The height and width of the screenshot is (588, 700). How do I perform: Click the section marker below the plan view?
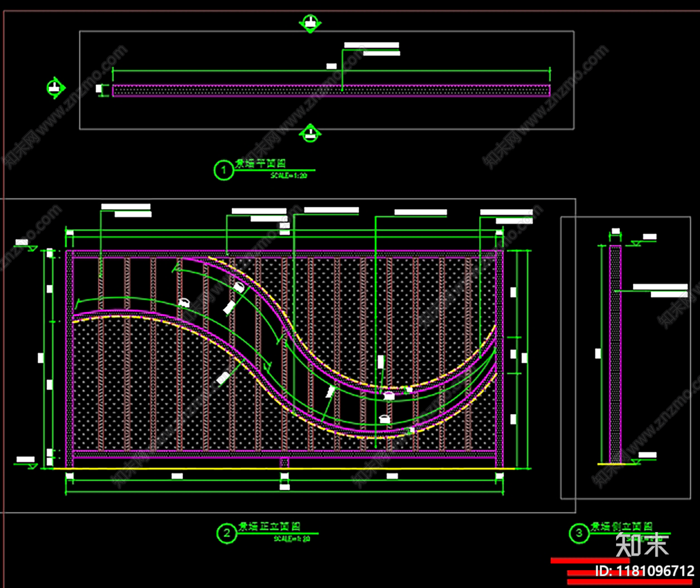pos(310,133)
